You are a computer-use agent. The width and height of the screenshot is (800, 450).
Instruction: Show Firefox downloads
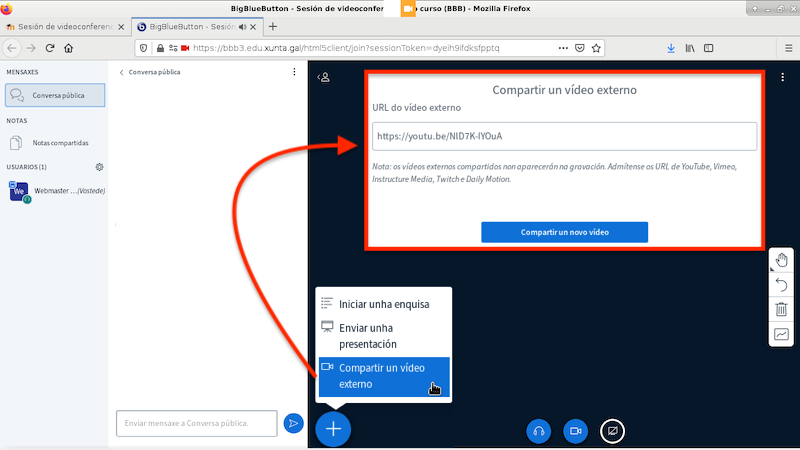tap(671, 48)
